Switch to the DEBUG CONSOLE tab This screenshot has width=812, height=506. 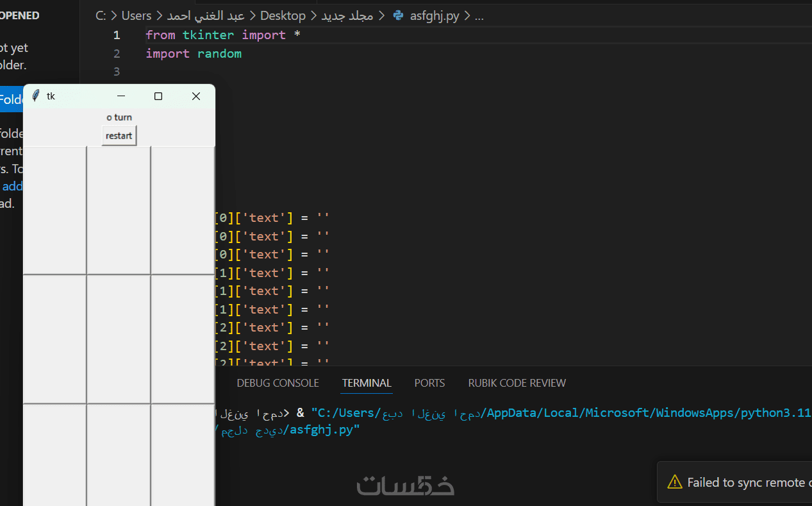[x=278, y=383]
